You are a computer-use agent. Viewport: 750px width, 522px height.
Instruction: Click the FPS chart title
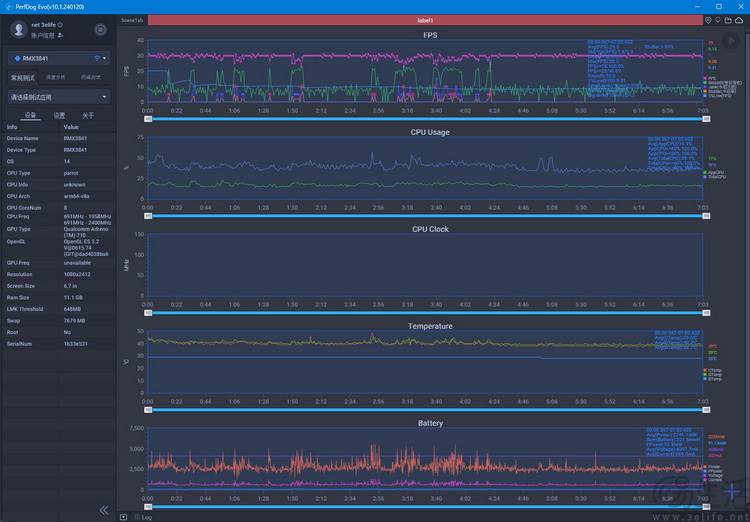[x=430, y=35]
